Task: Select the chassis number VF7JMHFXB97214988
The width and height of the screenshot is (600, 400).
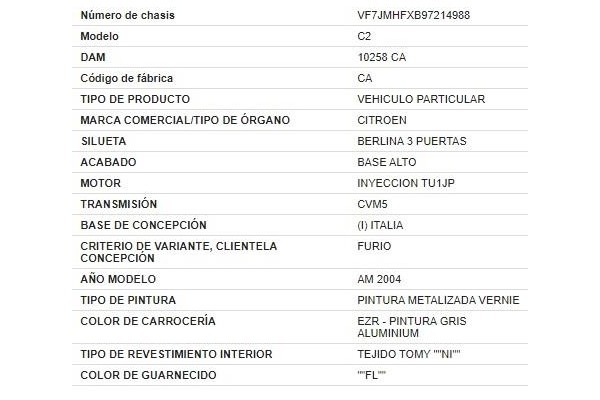Action: click(x=413, y=15)
